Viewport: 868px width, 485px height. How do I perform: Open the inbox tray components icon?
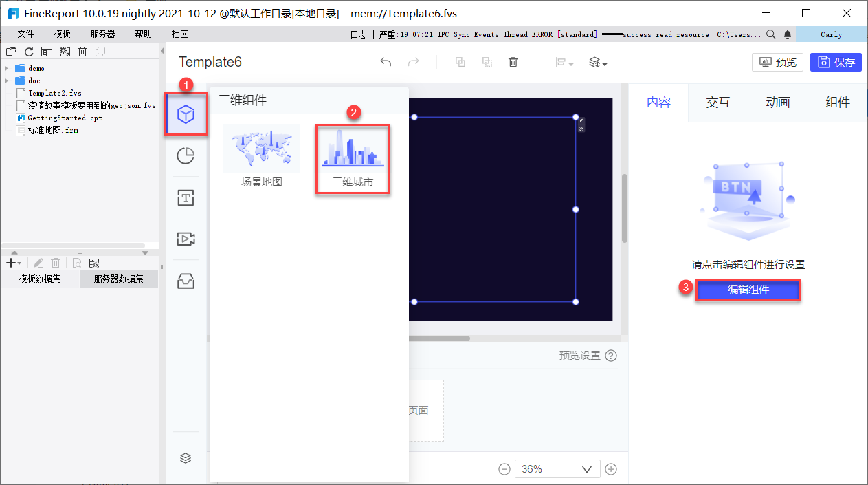[186, 281]
